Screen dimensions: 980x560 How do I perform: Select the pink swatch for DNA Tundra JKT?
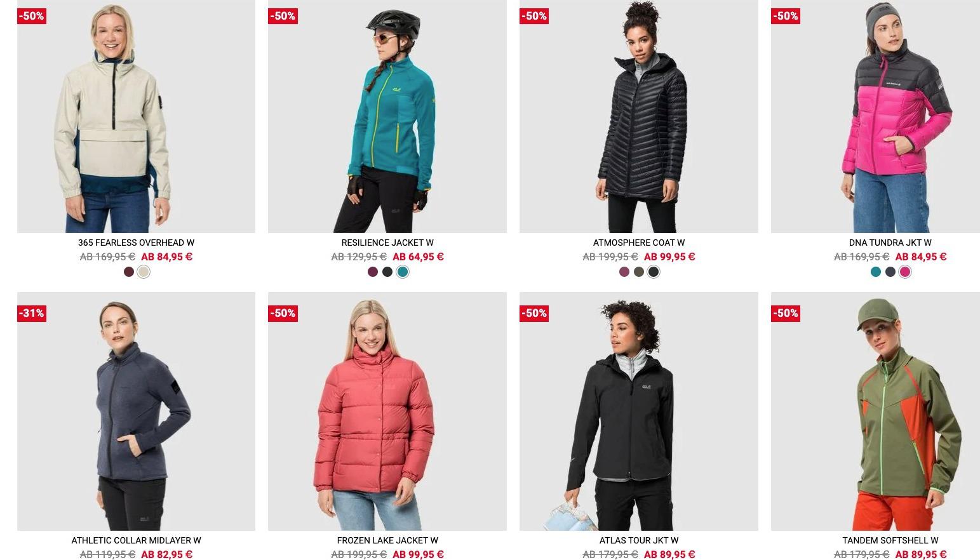click(x=905, y=272)
